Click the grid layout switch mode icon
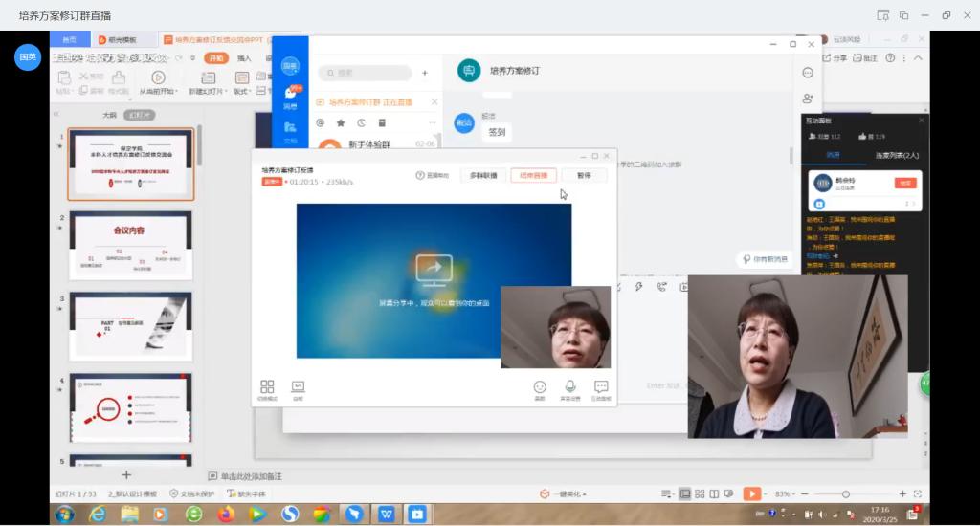This screenshot has height=526, width=980. tap(267, 386)
